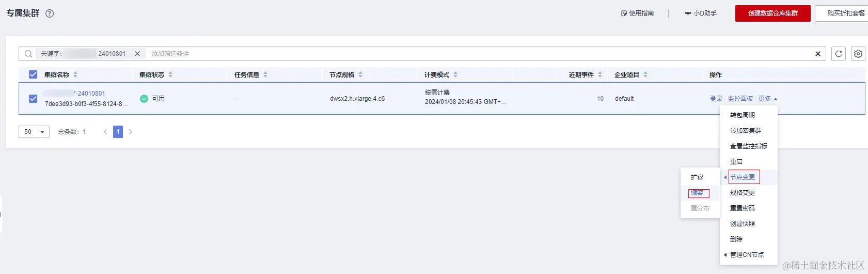Click 登录 in the cluster row

click(716, 99)
